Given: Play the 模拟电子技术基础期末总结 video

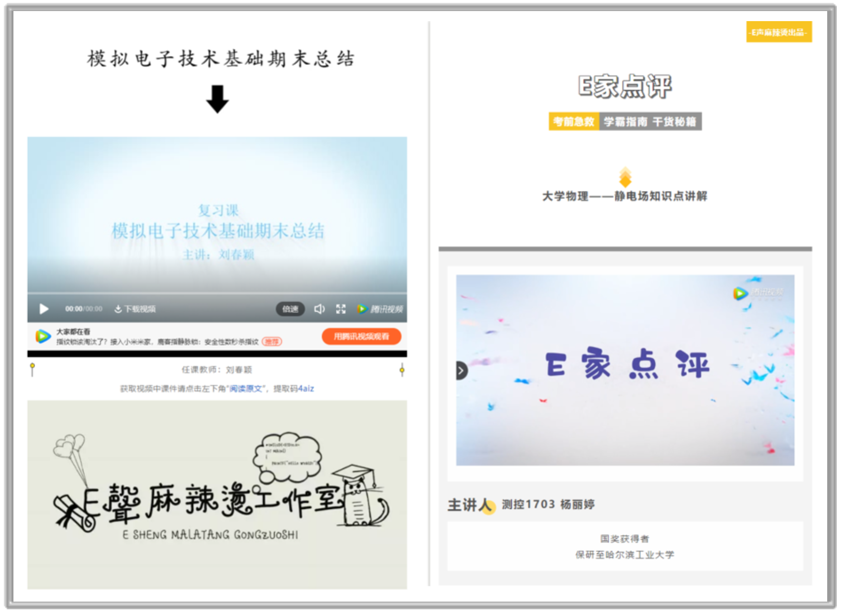Looking at the screenshot, I should click(x=44, y=309).
